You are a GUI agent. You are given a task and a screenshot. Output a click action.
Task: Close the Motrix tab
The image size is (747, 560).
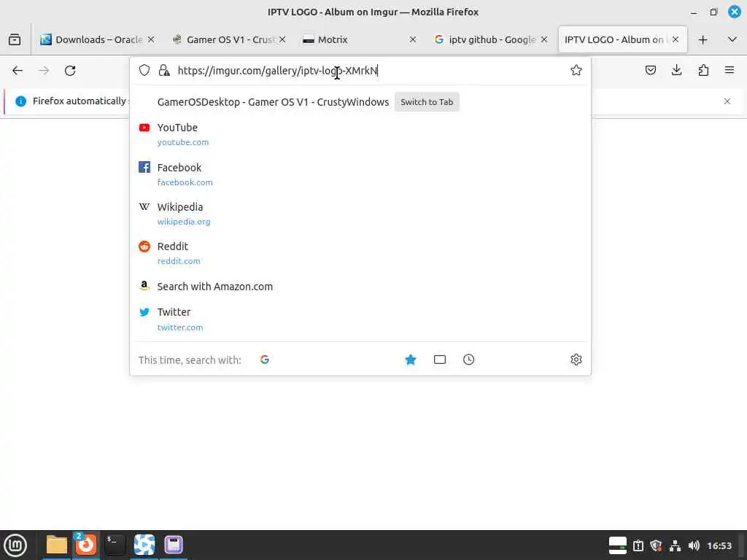point(413,39)
